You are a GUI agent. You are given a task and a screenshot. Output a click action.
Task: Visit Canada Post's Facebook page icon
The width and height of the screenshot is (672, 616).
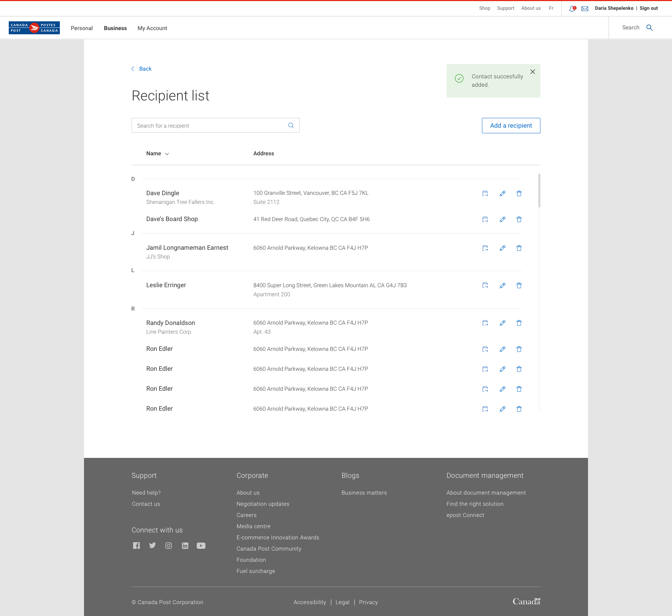[x=136, y=545]
